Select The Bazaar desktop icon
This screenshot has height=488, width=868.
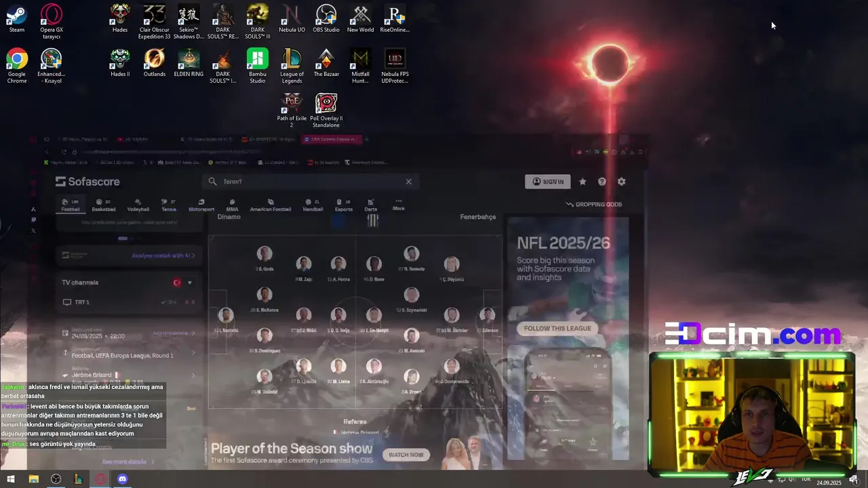pos(326,63)
